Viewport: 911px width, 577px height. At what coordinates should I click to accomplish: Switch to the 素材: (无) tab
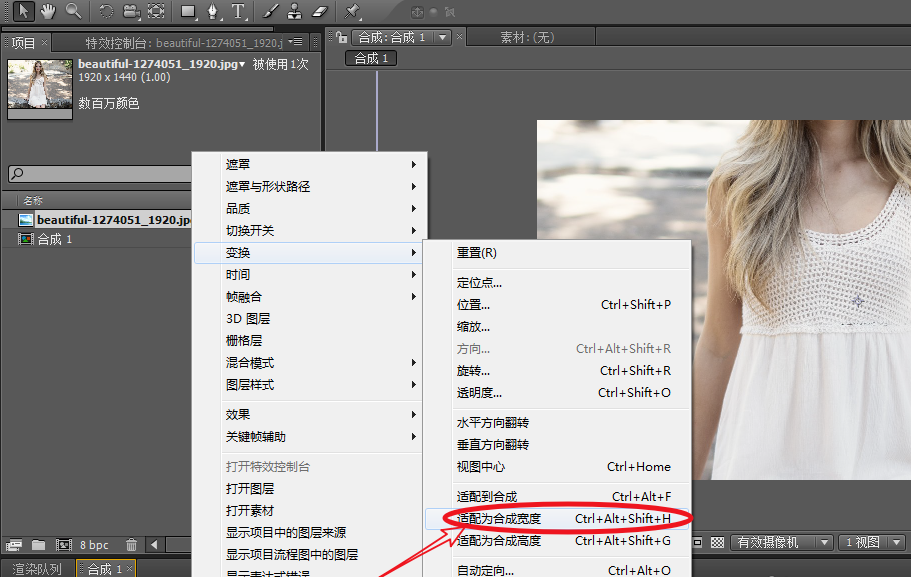(528, 37)
